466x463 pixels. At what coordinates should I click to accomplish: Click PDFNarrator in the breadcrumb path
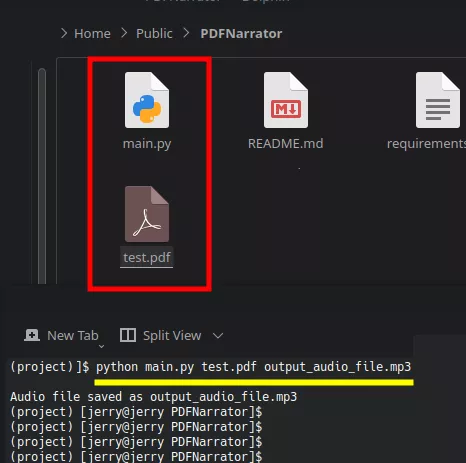click(x=241, y=34)
